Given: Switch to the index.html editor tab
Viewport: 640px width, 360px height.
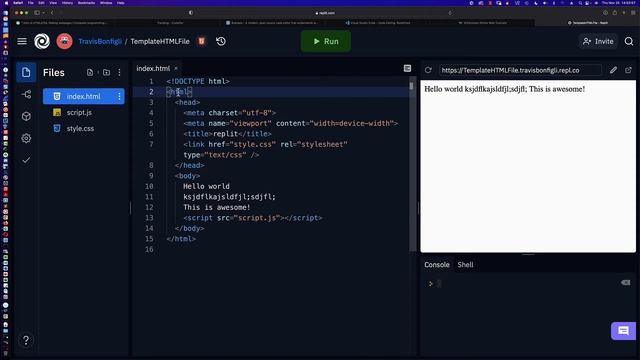Looking at the screenshot, I should 153,69.
